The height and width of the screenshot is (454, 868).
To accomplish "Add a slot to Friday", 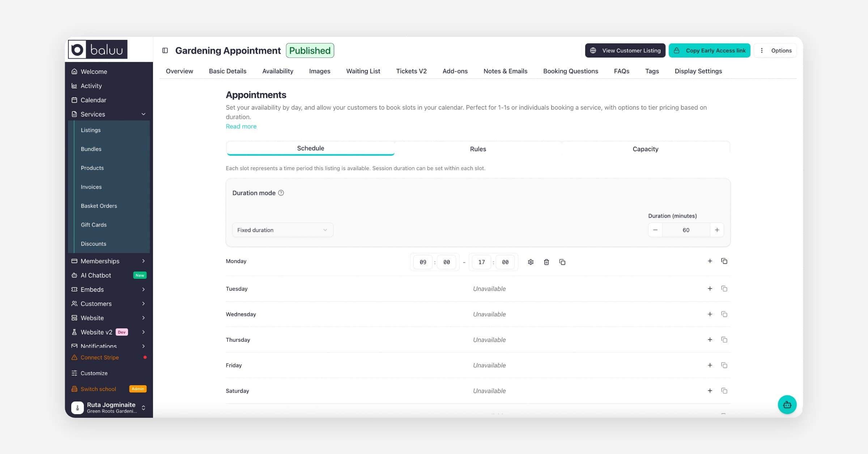I will point(710,365).
